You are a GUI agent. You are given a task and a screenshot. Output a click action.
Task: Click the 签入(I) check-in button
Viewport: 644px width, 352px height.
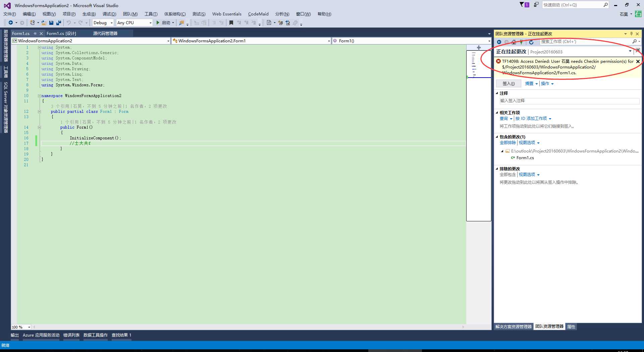[508, 84]
